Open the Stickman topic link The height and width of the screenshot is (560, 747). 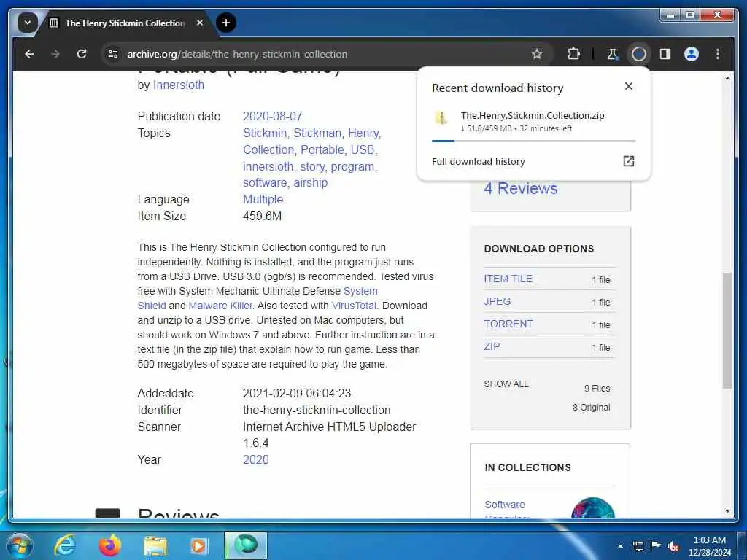[x=317, y=133]
